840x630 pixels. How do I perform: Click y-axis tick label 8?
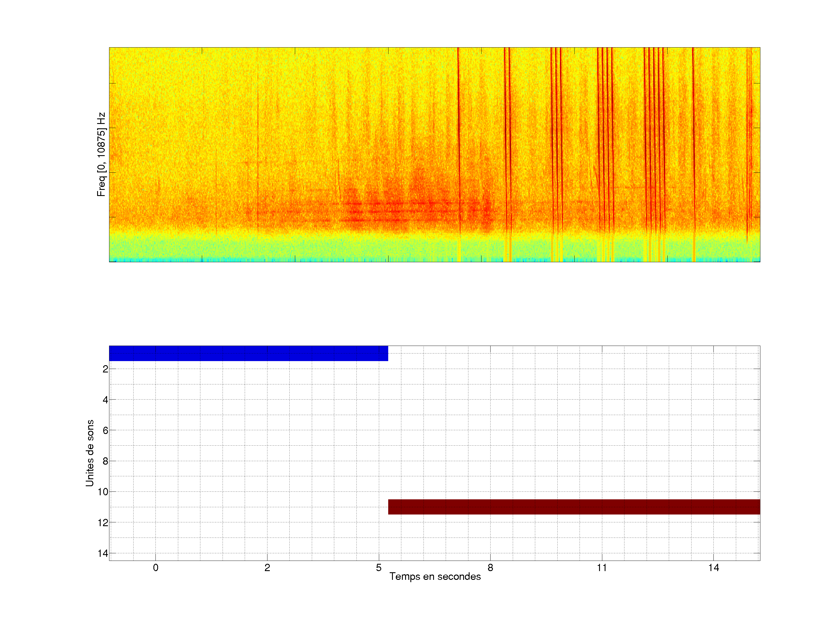point(105,461)
